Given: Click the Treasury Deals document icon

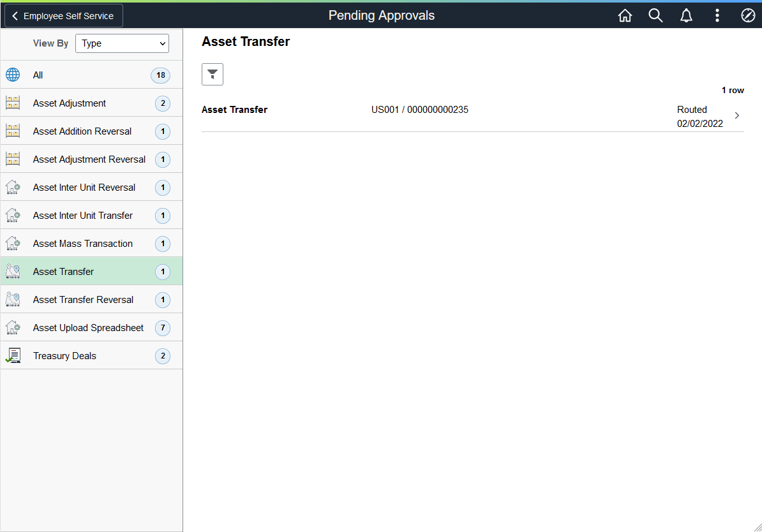Looking at the screenshot, I should 13,355.
